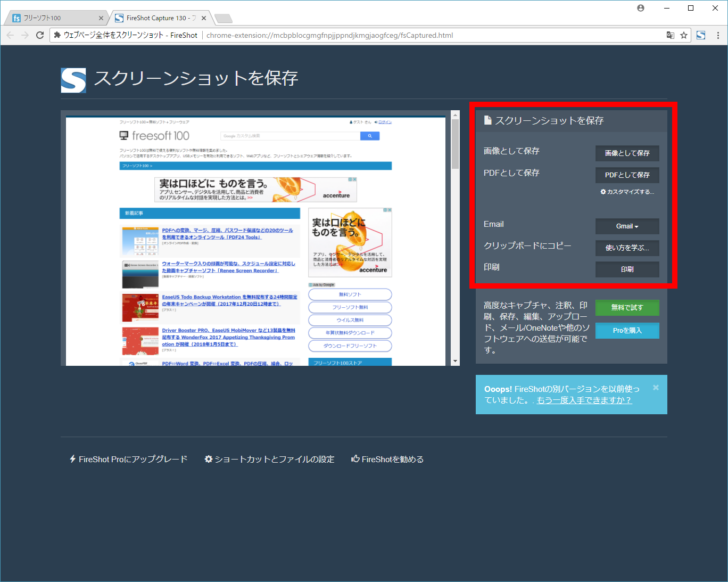728x582 pixels.
Task: Click the 高度なキャプチャ description paragraph
Action: click(536, 327)
